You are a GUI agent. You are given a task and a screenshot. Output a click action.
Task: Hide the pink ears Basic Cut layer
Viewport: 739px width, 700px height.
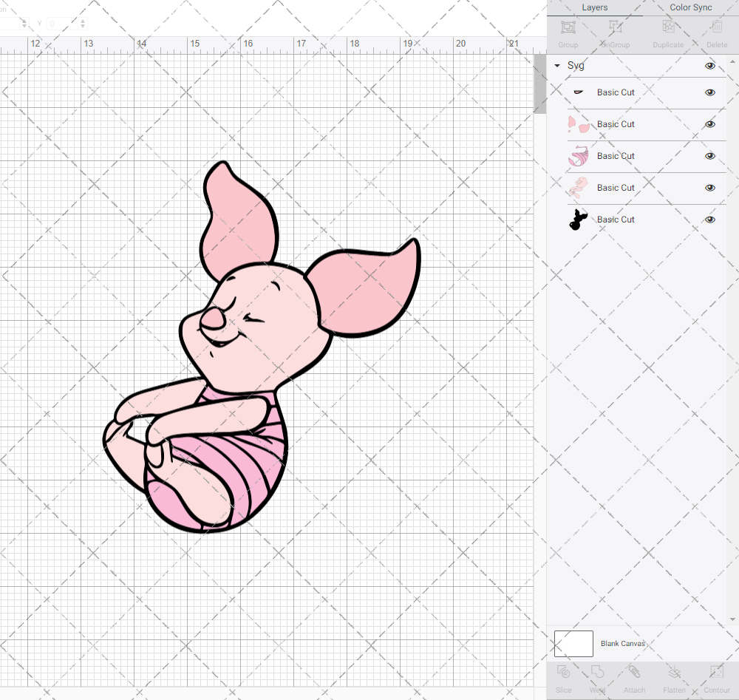(x=709, y=124)
